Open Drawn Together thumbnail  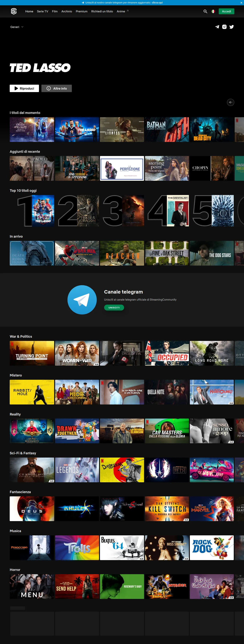(x=77, y=431)
